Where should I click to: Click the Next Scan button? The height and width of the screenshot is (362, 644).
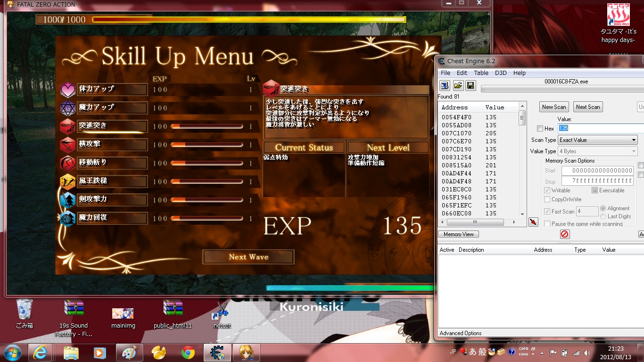588,107
